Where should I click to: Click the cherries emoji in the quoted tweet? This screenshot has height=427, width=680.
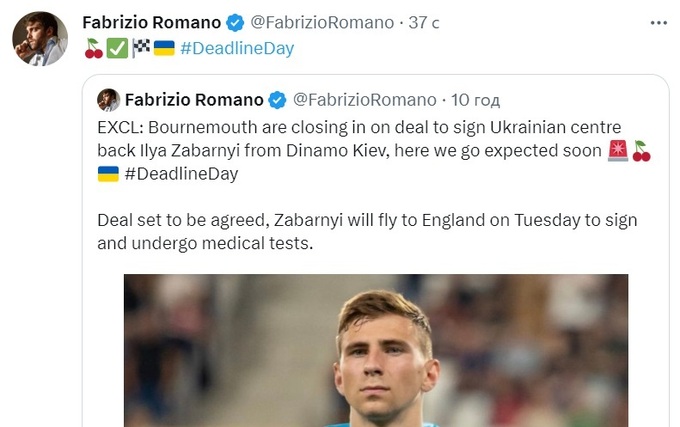(x=642, y=151)
